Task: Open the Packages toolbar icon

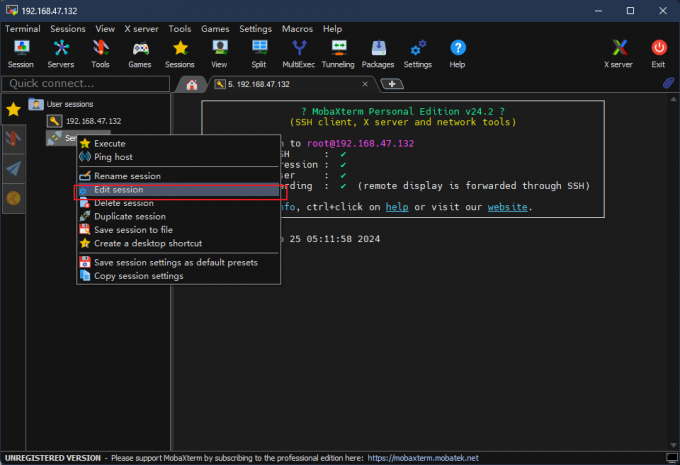Action: 378,54
